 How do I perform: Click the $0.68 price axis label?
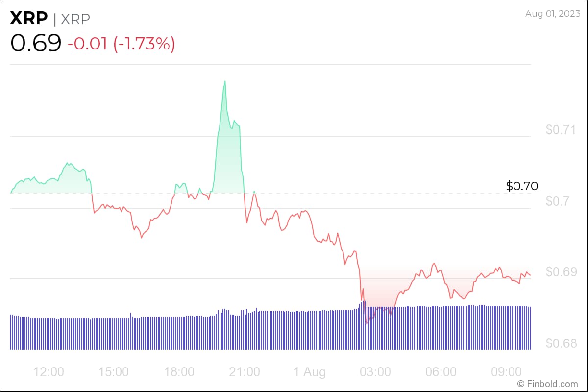561,343
